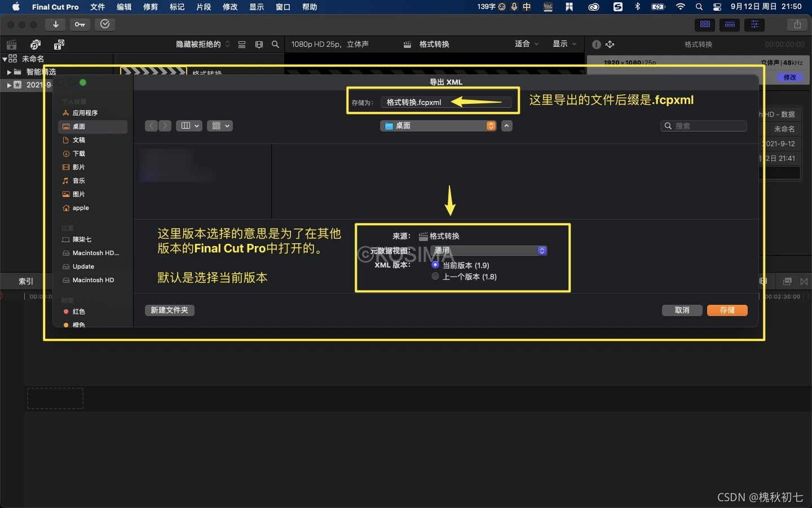Image resolution: width=812 pixels, height=508 pixels.
Task: Click the filmstrip view icon in browser
Action: pos(259,44)
